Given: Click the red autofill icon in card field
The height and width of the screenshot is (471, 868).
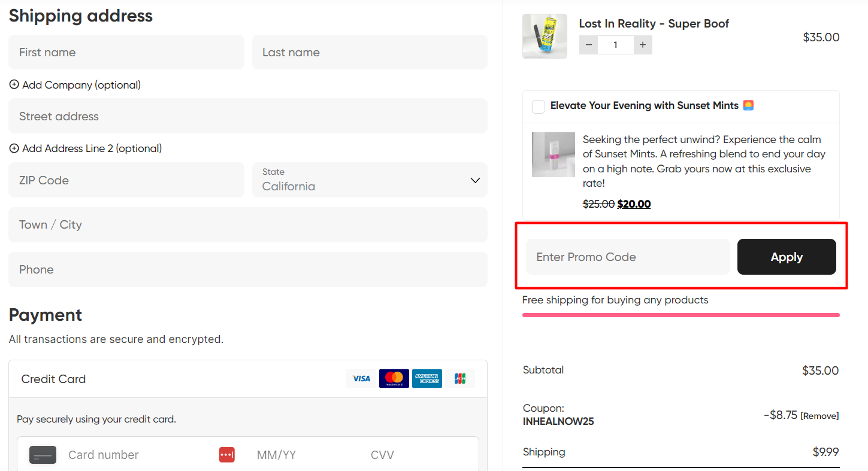Looking at the screenshot, I should tap(226, 455).
